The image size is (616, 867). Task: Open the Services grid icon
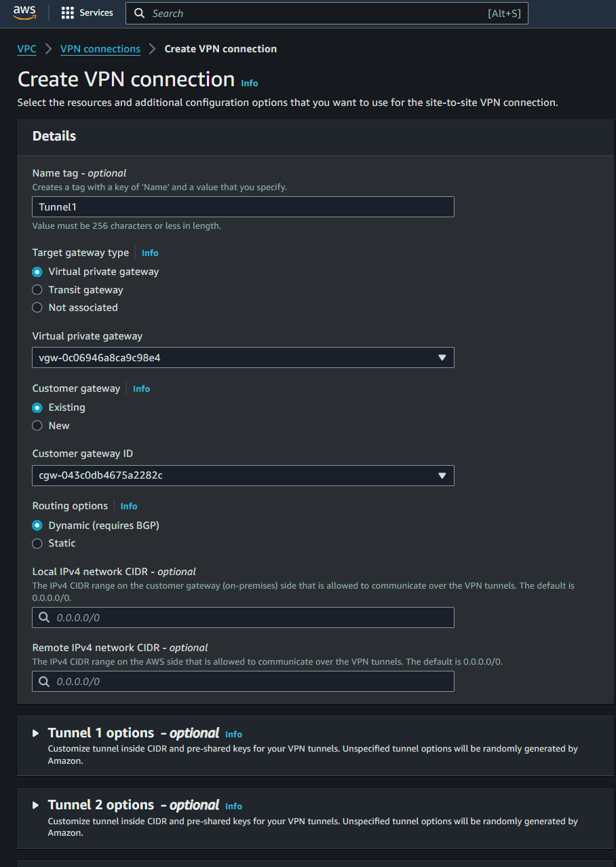(x=67, y=13)
